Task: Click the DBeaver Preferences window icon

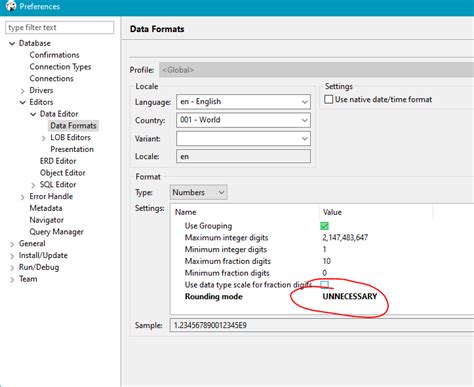Action: 11,6
